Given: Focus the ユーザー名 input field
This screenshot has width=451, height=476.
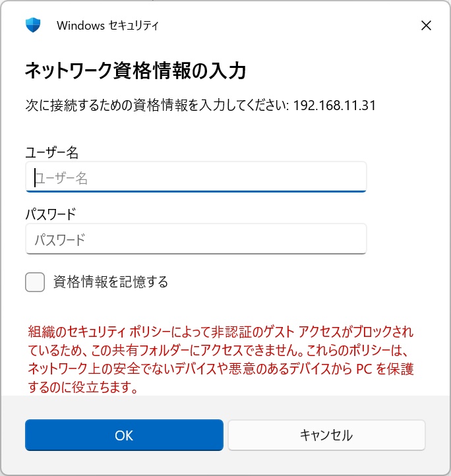Looking at the screenshot, I should click(196, 177).
